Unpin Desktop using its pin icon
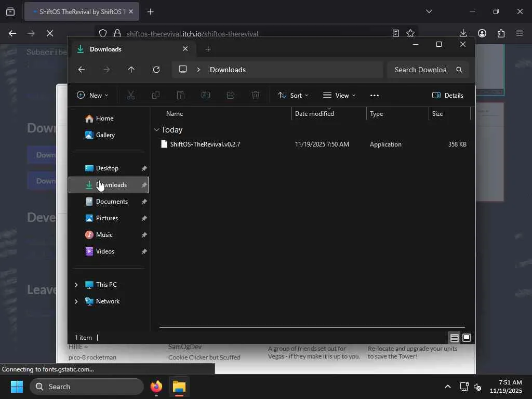Viewport: 532px width, 399px height. pyautogui.click(x=144, y=168)
